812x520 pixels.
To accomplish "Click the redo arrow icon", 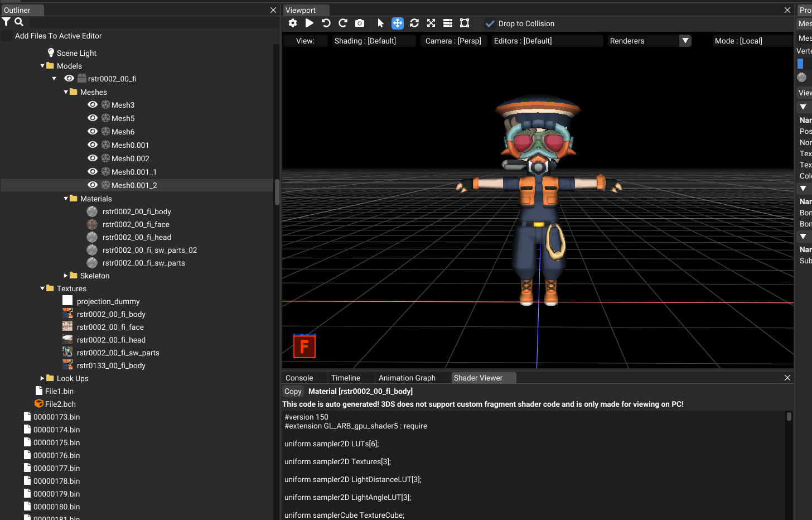I will [x=343, y=23].
